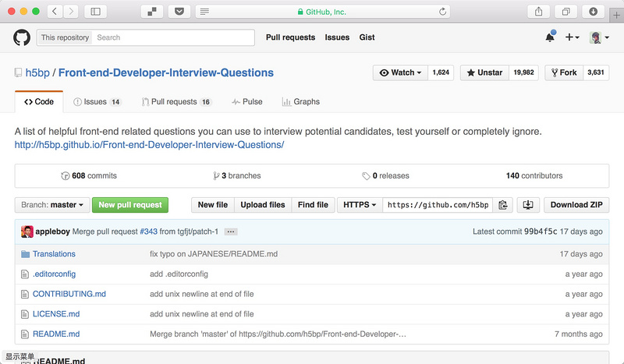Image resolution: width=624 pixels, height=364 pixels.
Task: Open LICENSE.md file
Action: [x=56, y=314]
